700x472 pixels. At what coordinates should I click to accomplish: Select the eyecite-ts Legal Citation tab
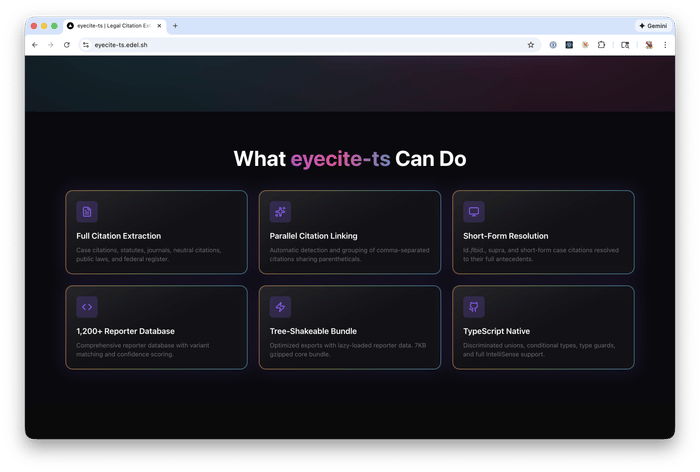112,26
